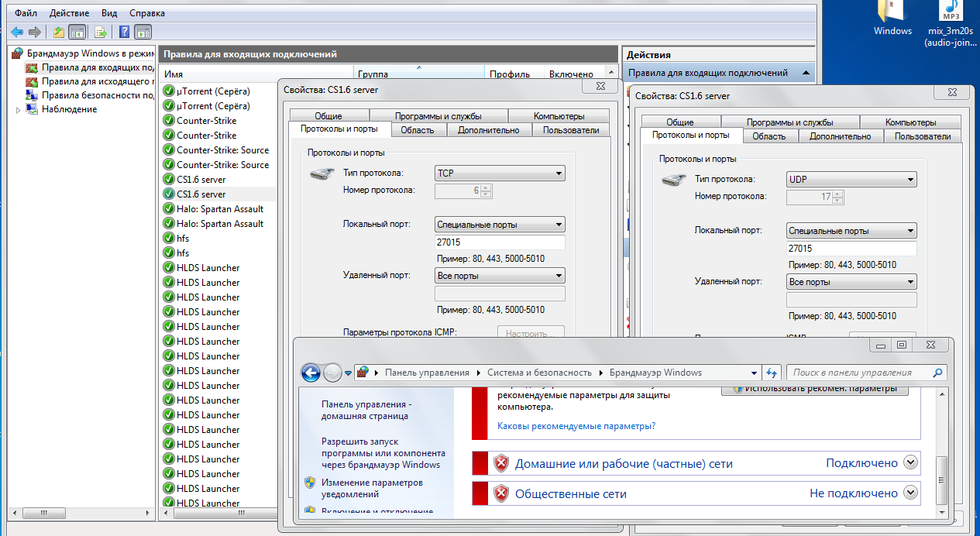Click the Export list toolbar icon
Screen dimensions: 980x536
(100, 32)
